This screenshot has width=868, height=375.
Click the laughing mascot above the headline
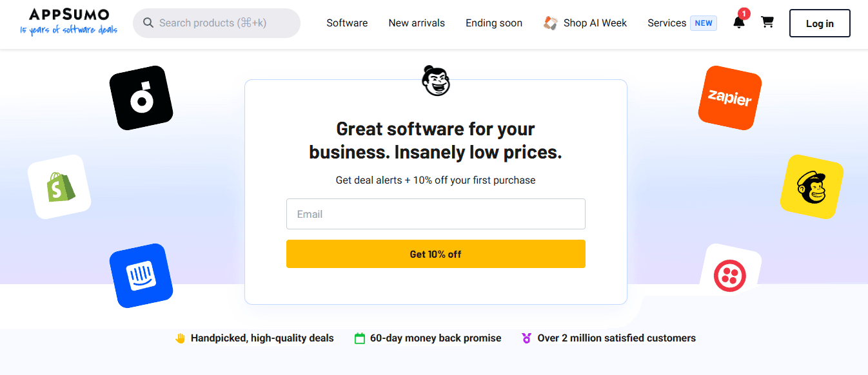[x=435, y=81]
